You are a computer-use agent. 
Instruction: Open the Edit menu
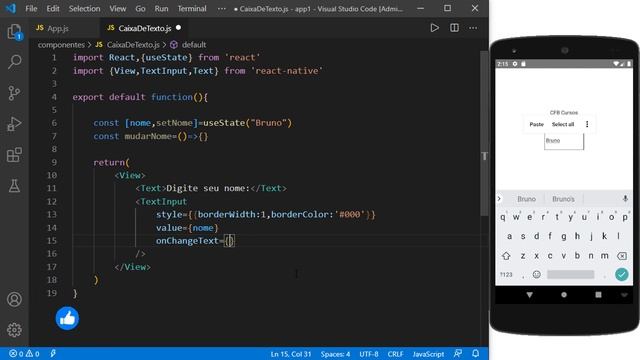click(53, 9)
